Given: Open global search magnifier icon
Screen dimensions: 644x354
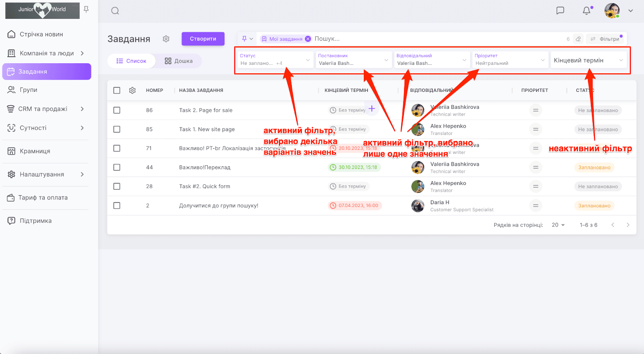Looking at the screenshot, I should pyautogui.click(x=115, y=11).
